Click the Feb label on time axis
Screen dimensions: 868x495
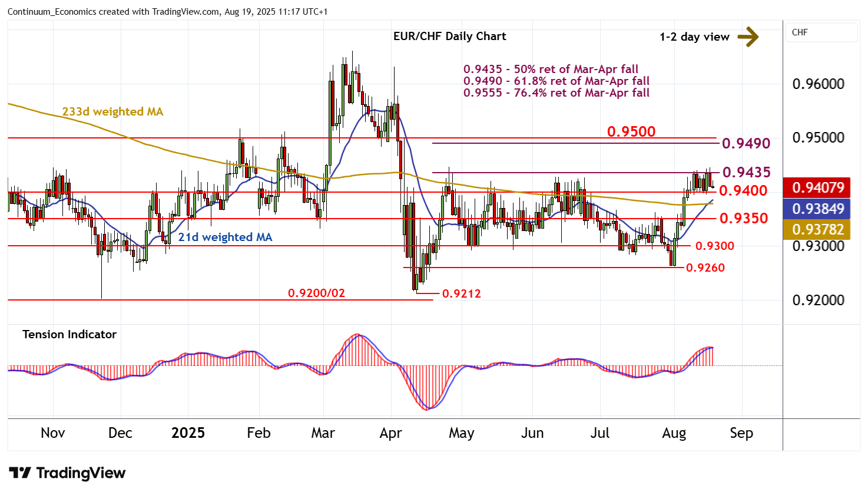[x=259, y=433]
